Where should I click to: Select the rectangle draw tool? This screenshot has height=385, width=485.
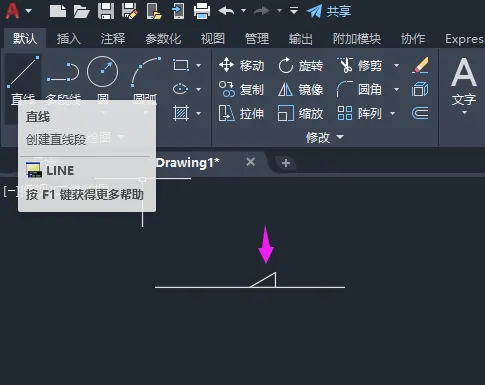click(181, 65)
